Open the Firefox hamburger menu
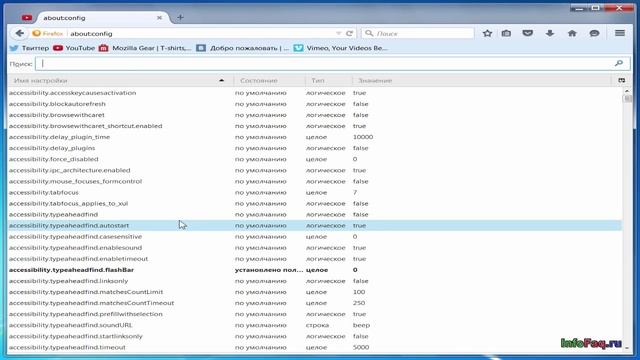The width and height of the screenshot is (640, 360). (620, 33)
